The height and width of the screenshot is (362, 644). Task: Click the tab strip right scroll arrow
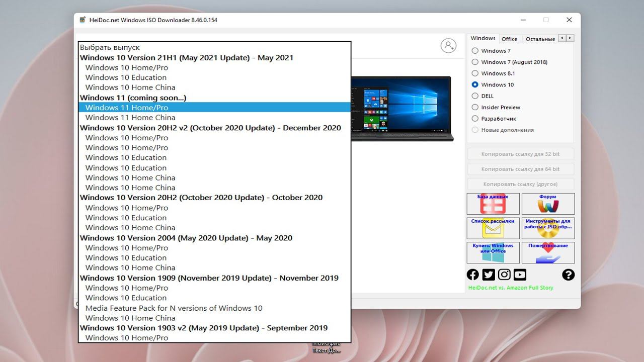[x=570, y=38]
